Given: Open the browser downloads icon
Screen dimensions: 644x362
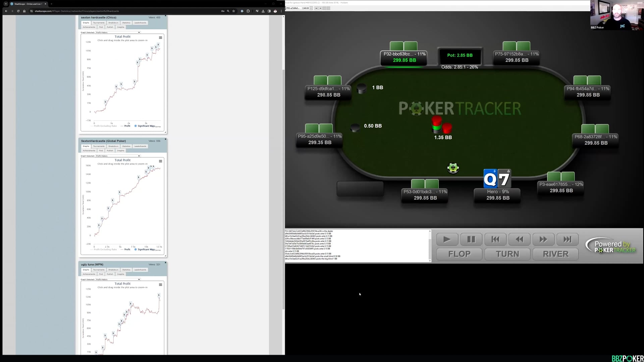Looking at the screenshot, I should point(263,11).
